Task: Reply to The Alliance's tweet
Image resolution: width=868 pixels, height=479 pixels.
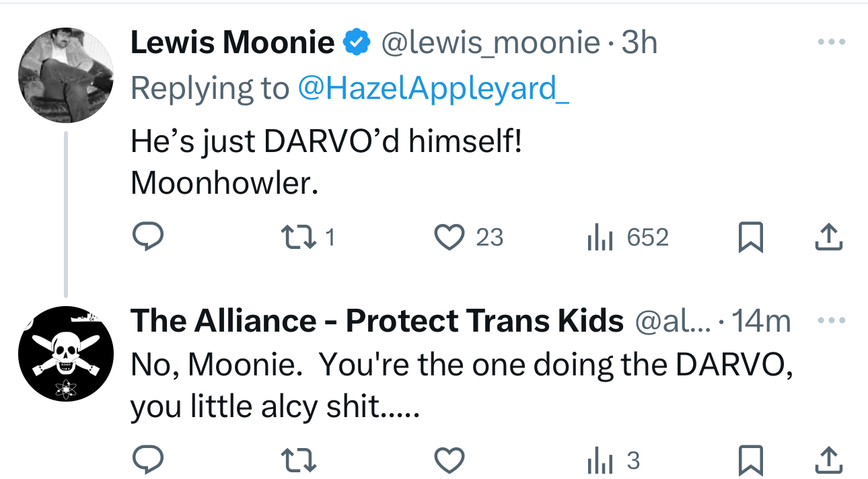Action: point(147,461)
